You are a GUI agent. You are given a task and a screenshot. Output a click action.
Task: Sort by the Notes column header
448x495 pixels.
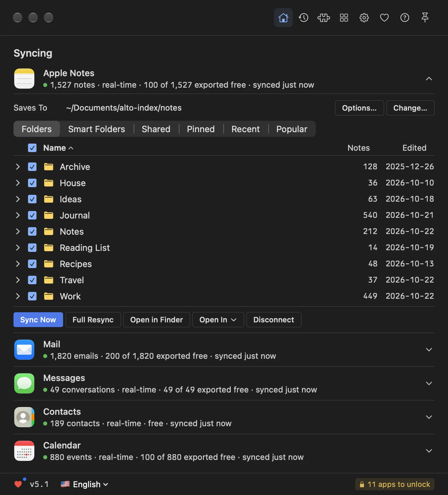[x=359, y=148]
